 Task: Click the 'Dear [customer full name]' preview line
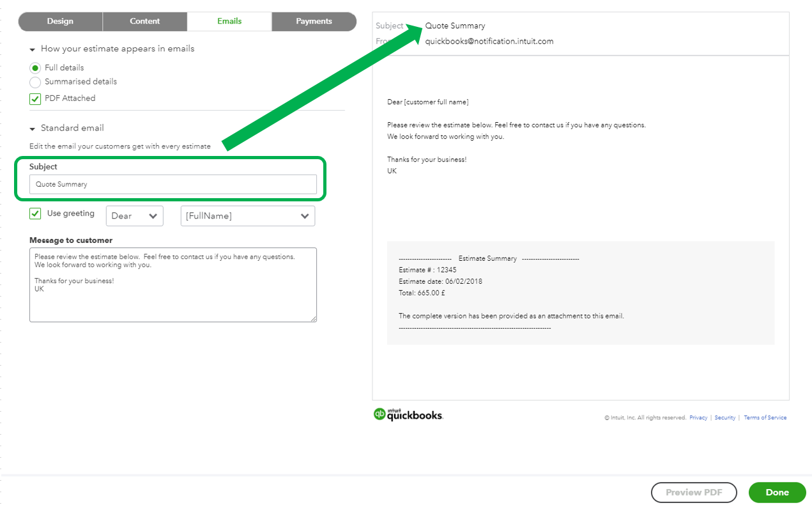(x=428, y=102)
